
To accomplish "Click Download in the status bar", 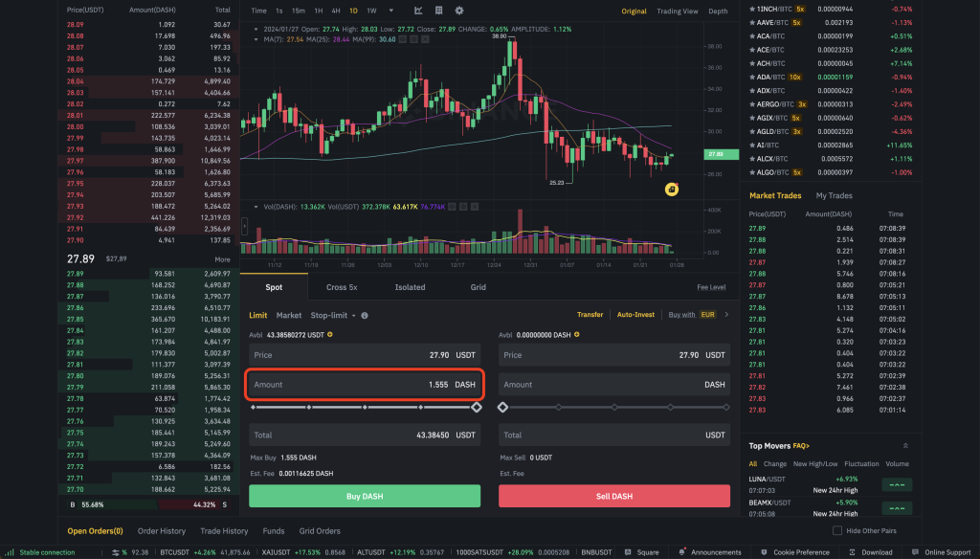I will (x=870, y=552).
